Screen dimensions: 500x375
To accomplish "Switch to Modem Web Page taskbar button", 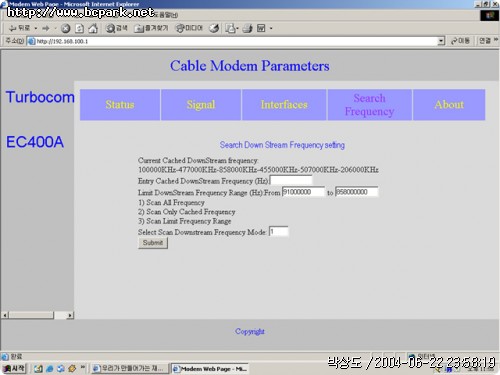I will 210,369.
